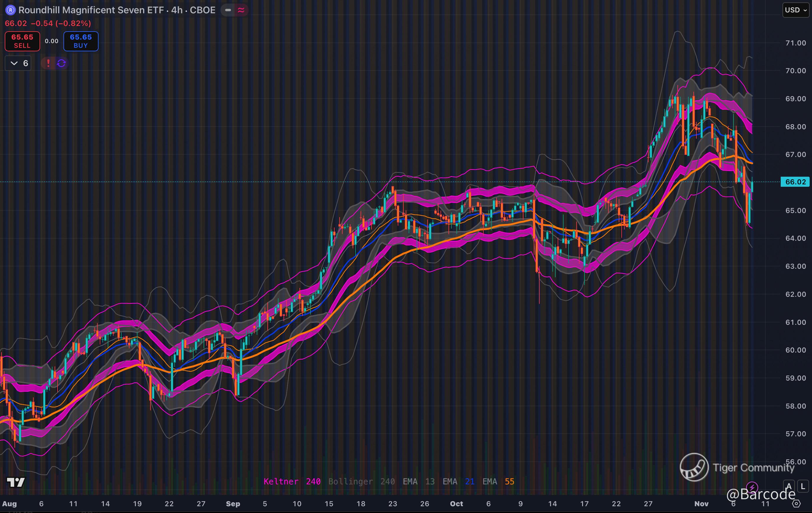The width and height of the screenshot is (812, 513).
Task: Click the gray dash indicator pill icon
Action: [x=228, y=10]
